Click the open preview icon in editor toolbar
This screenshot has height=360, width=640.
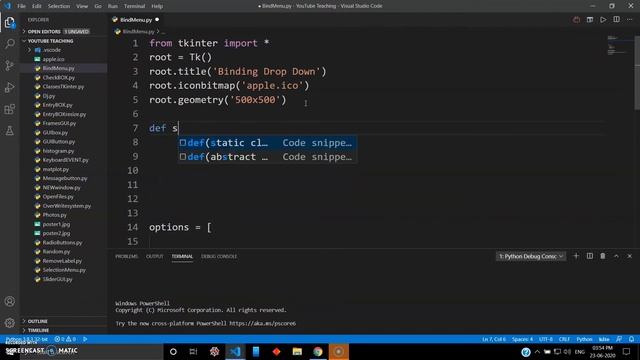(590, 20)
